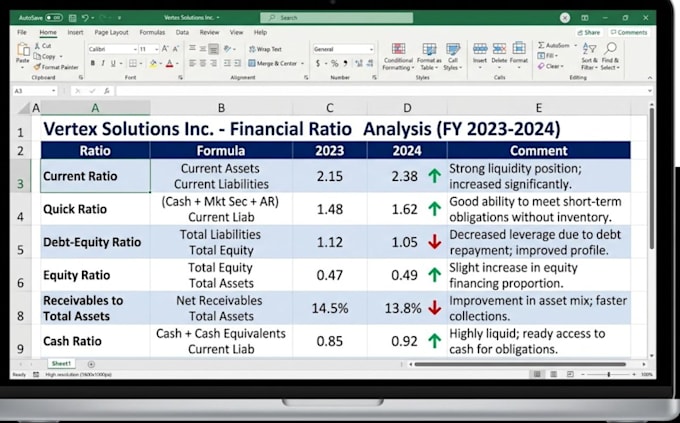Click the search box in title bar
Viewport: 680px width, 423px height.
point(337,18)
